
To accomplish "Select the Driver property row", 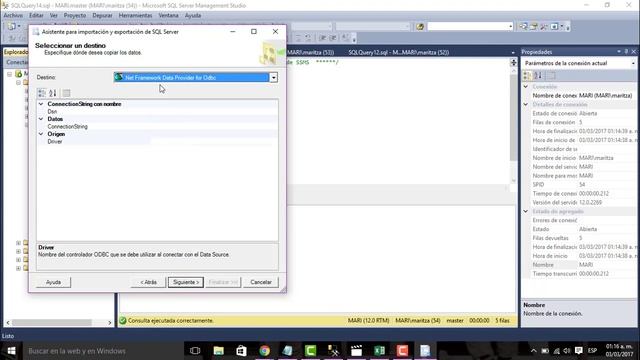I will [158, 142].
